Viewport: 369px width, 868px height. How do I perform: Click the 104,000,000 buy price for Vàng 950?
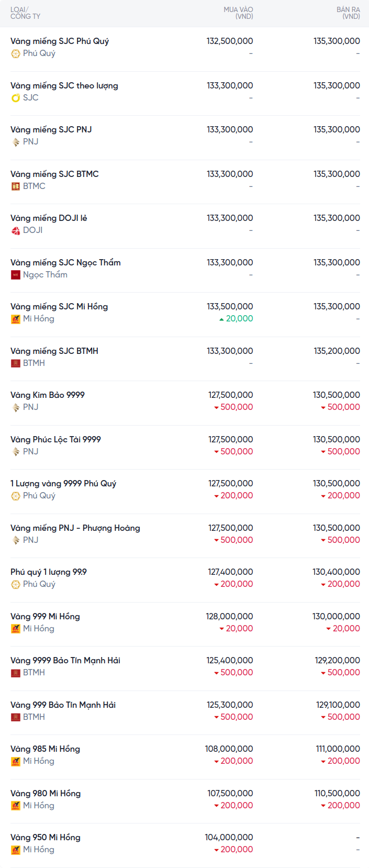[x=229, y=838]
